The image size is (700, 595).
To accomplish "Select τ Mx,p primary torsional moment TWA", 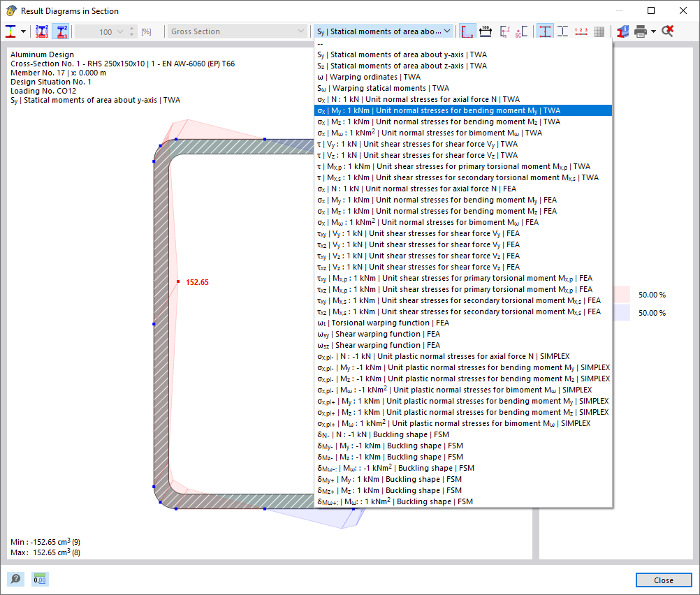I will (x=463, y=166).
